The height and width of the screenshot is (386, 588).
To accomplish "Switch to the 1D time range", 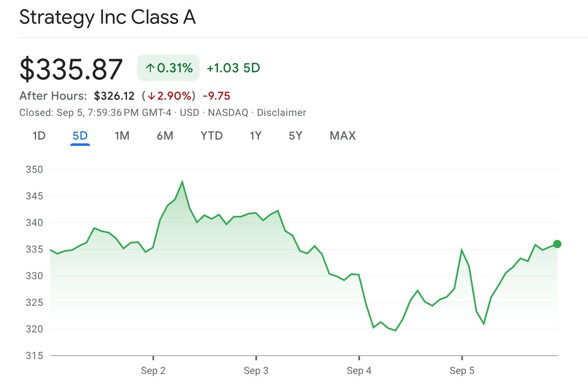I will click(x=39, y=135).
